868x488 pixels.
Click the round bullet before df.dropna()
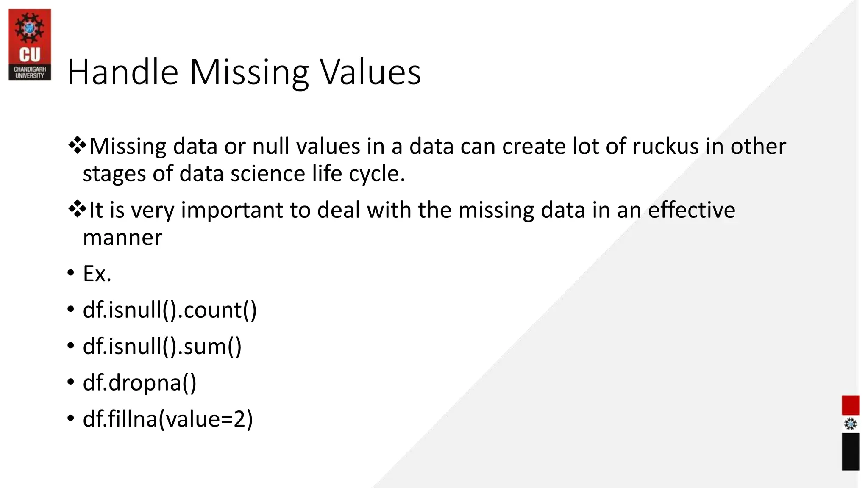[x=70, y=382]
